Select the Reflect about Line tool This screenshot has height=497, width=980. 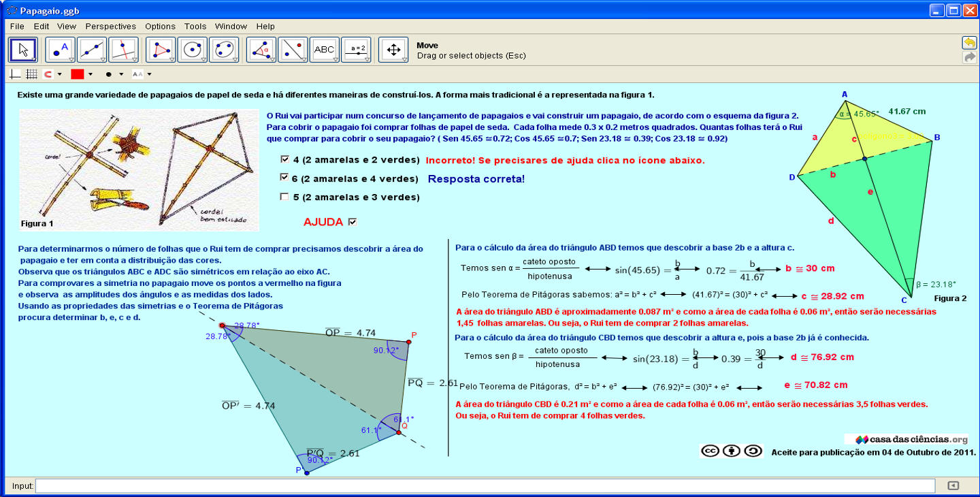pos(293,50)
